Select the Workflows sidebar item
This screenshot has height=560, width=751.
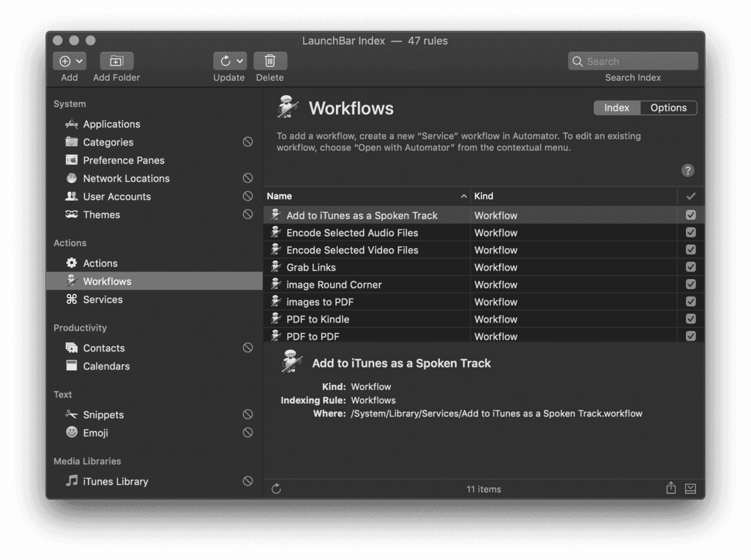154,281
